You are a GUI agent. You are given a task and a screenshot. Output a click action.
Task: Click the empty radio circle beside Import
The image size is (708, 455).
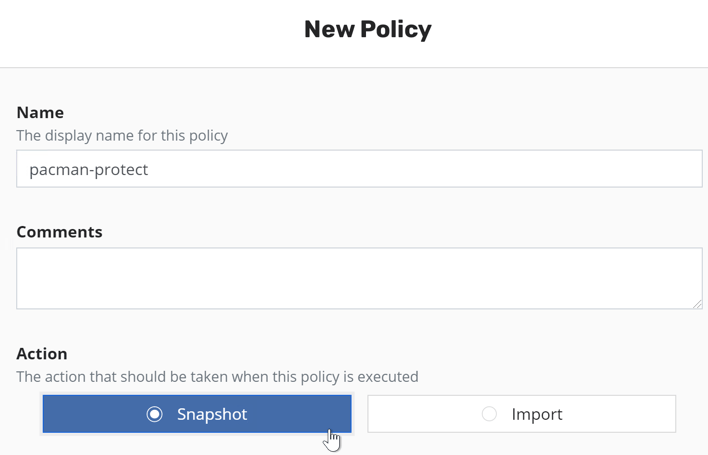click(x=489, y=414)
